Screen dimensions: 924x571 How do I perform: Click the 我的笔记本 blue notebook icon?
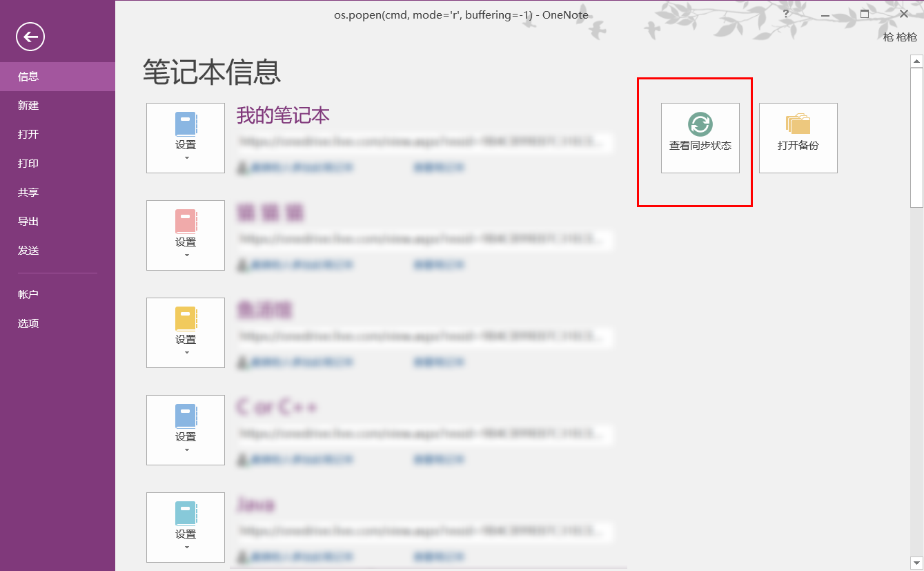[185, 123]
